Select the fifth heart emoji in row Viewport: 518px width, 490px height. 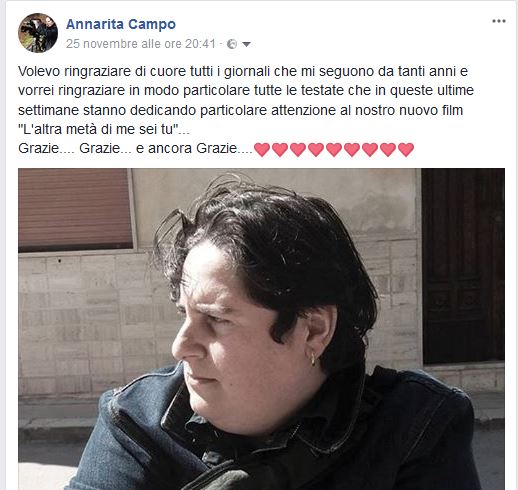(x=334, y=149)
